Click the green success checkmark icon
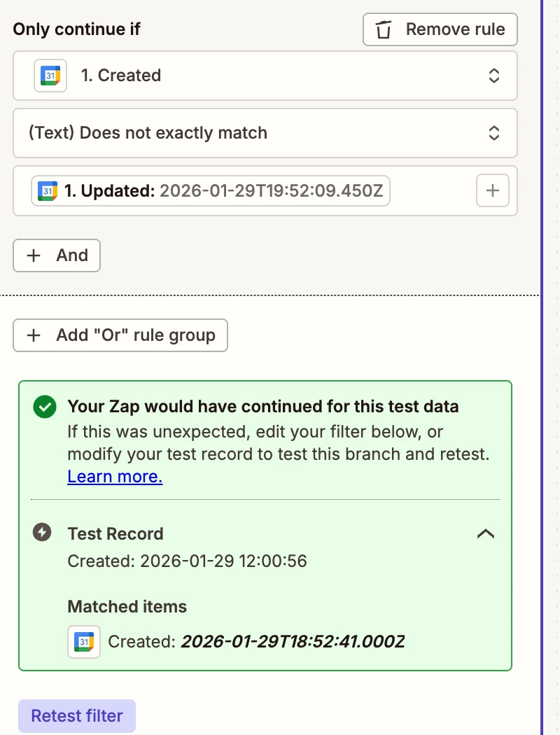Screen dimensions: 560x735 pos(45,407)
